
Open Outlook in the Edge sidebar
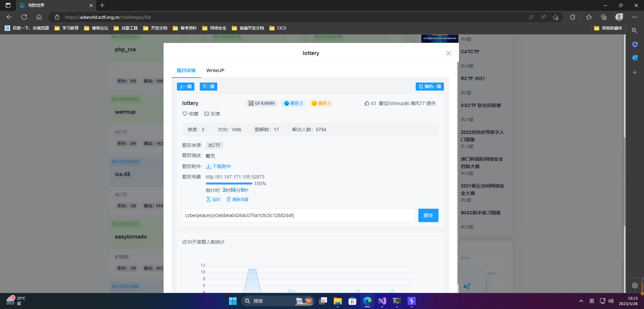635,58
